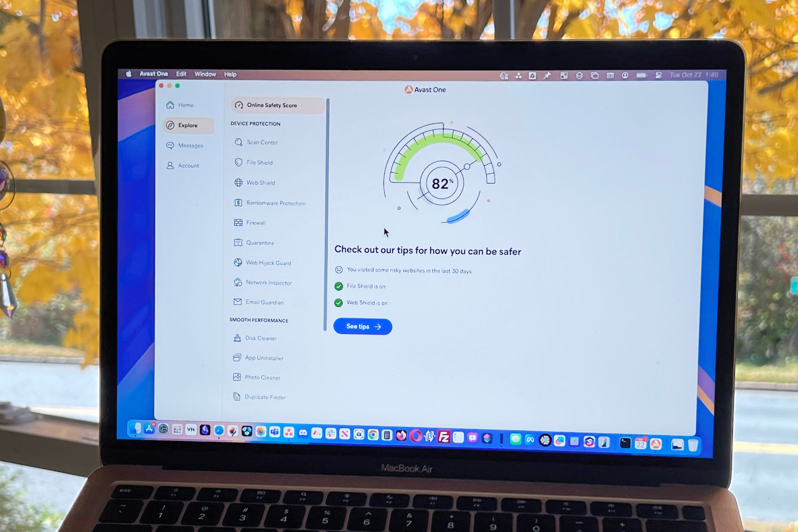798x532 pixels.
Task: Open Scan Center
Action: 261,141
